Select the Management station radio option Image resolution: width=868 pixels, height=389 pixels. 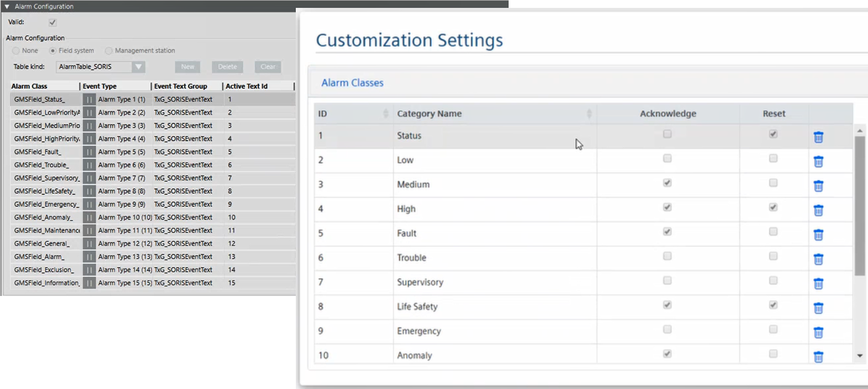pyautogui.click(x=109, y=51)
